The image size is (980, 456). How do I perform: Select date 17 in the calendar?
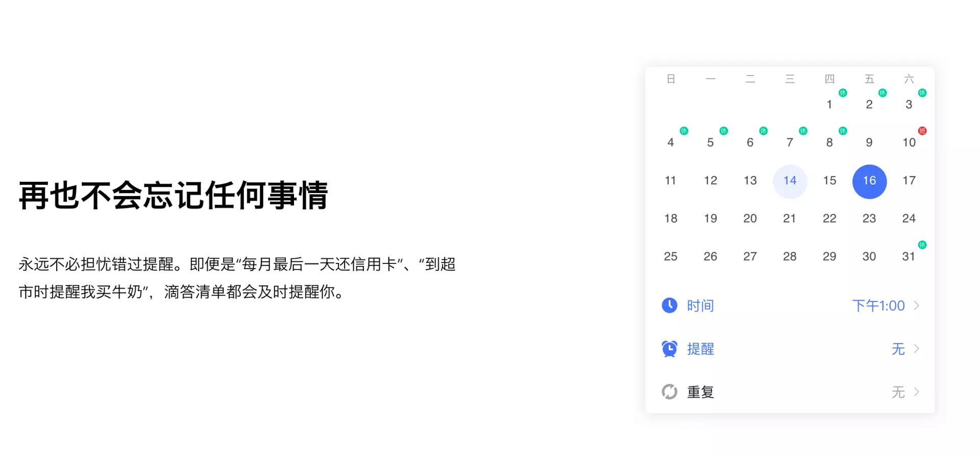click(909, 180)
